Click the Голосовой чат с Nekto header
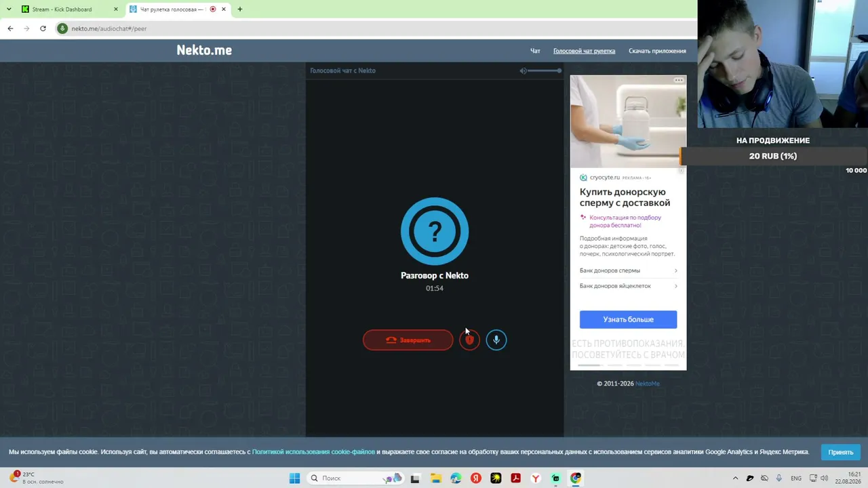 [x=342, y=70]
